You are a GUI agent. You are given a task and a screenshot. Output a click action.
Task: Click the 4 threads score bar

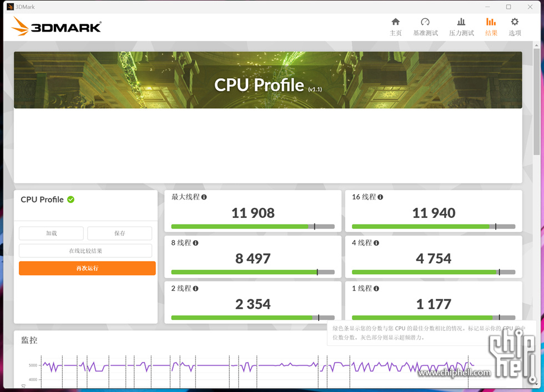[434, 272]
